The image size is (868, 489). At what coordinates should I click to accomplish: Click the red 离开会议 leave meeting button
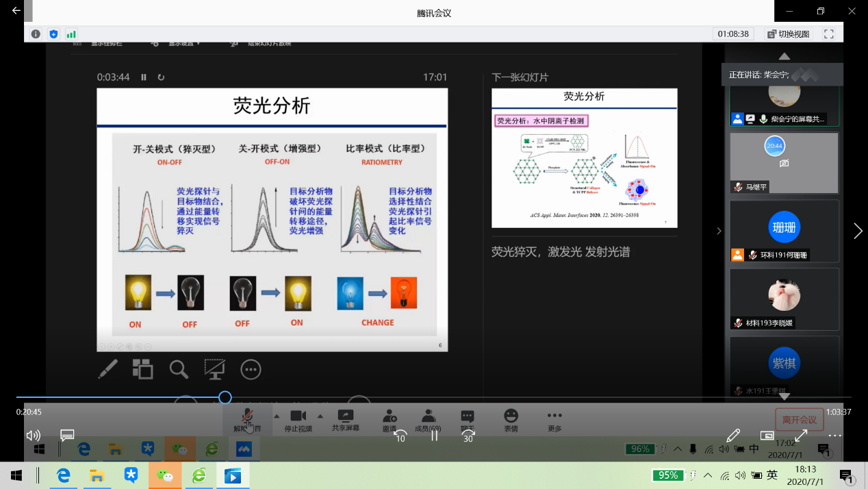799,419
